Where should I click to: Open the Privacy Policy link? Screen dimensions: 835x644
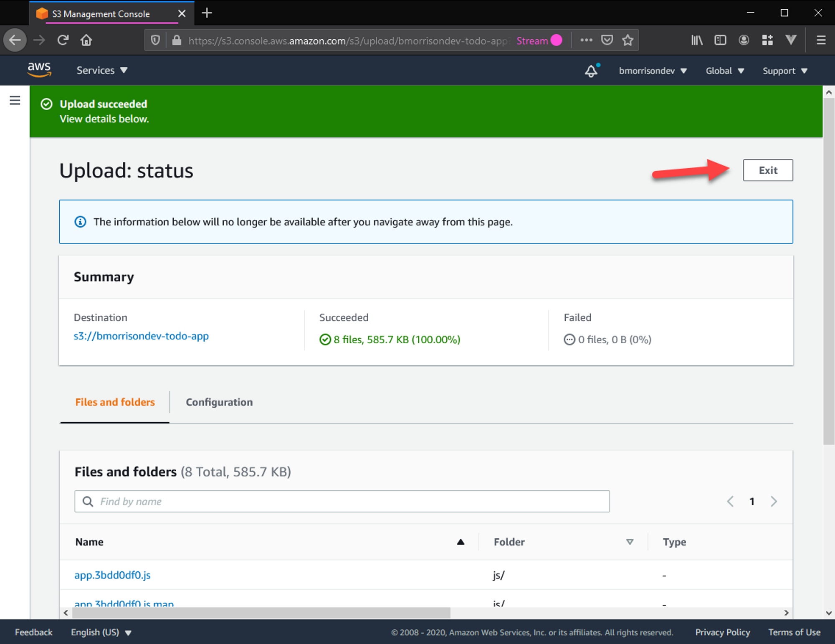tap(722, 632)
